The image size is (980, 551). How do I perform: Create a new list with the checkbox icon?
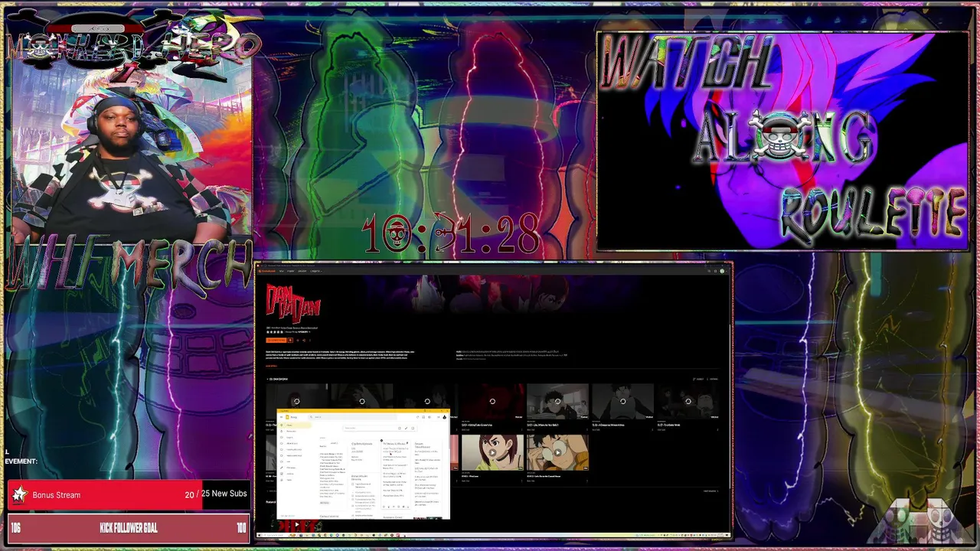(x=400, y=428)
